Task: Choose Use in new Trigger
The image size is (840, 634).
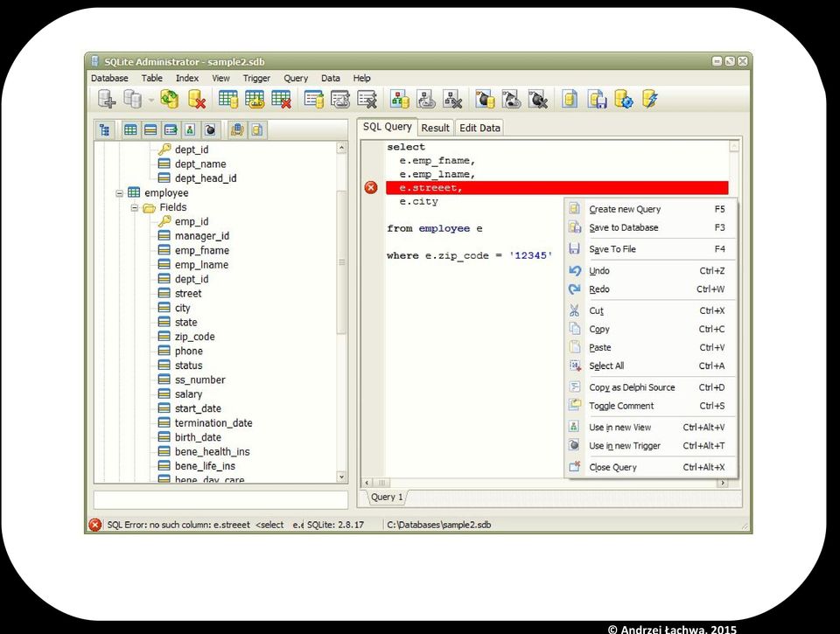Action: coord(651,445)
